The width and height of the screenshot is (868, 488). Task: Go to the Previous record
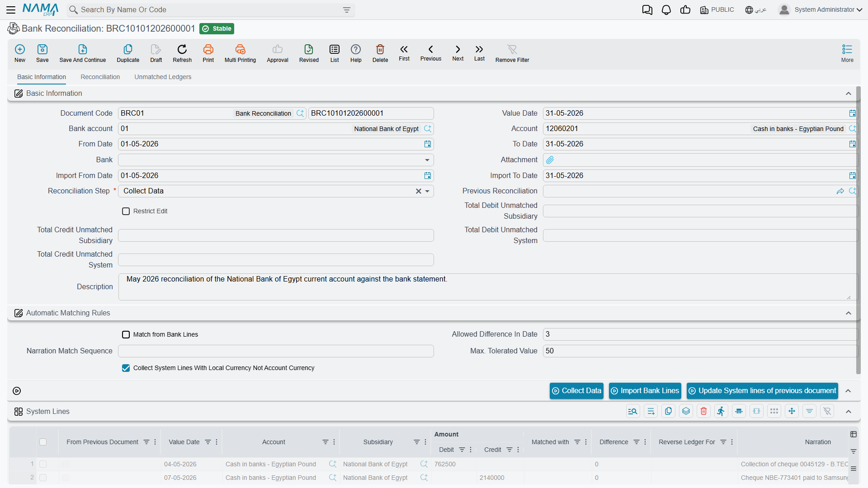431,53
